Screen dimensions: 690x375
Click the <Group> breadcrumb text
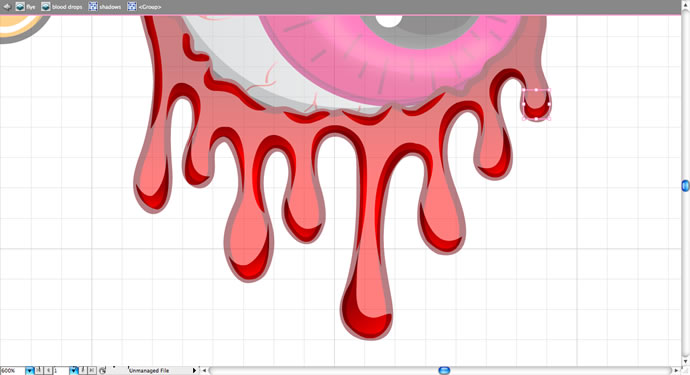(x=150, y=7)
